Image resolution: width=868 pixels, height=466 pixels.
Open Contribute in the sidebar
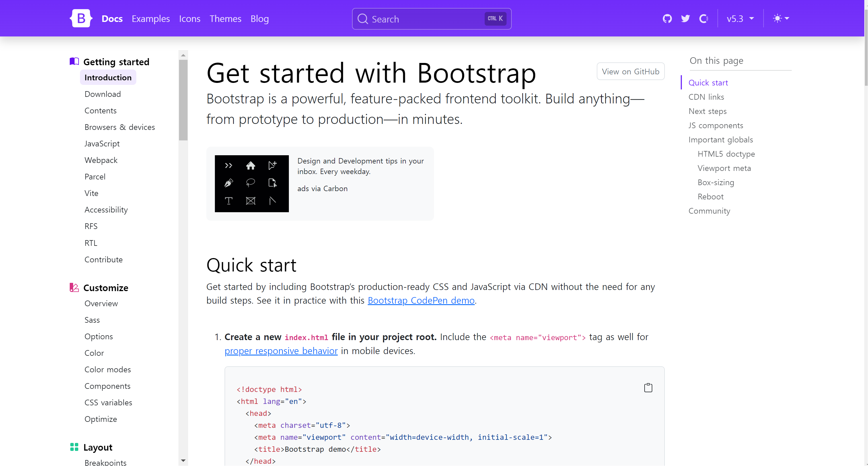103,259
